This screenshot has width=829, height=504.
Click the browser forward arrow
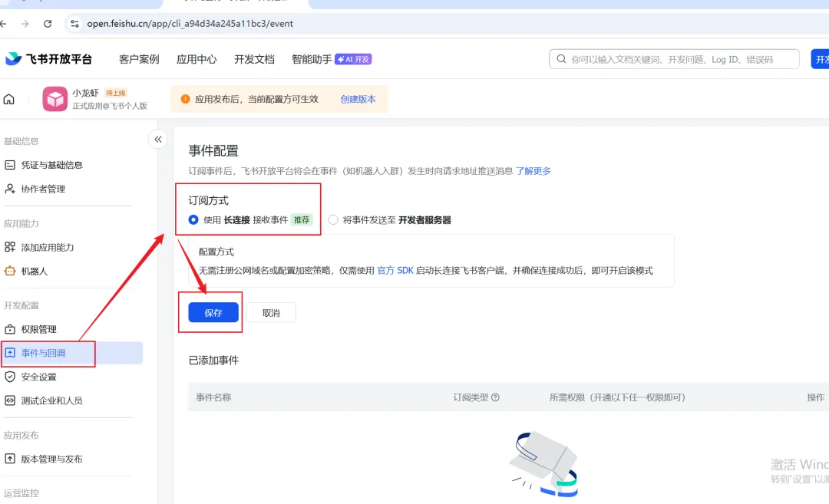coord(25,24)
